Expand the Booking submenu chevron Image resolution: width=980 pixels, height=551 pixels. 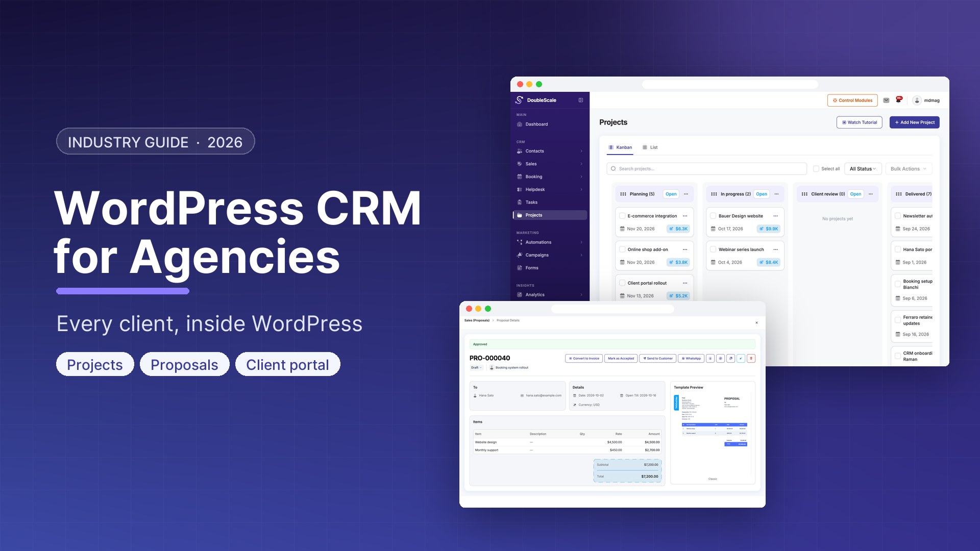click(x=581, y=177)
